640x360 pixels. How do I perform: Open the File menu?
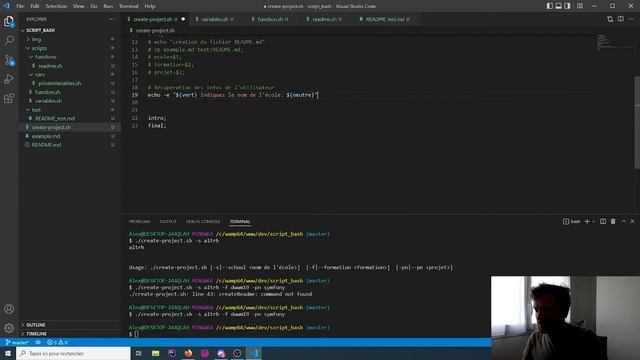click(20, 6)
